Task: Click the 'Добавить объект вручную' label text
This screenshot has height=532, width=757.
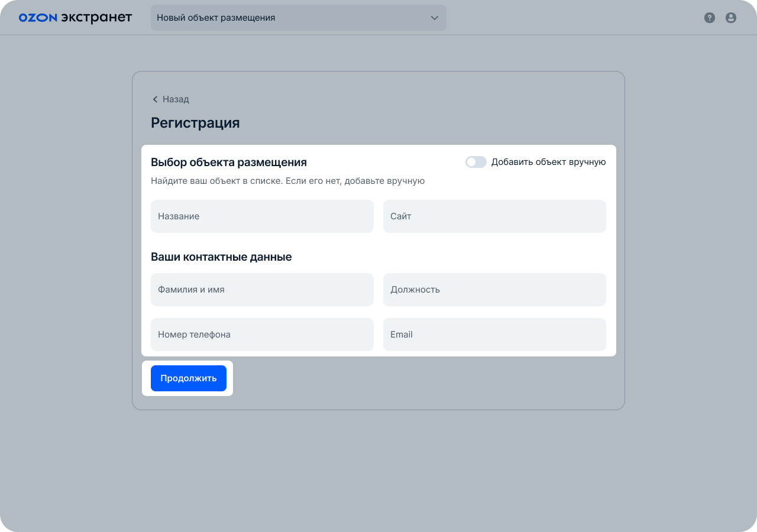Action: [x=548, y=162]
